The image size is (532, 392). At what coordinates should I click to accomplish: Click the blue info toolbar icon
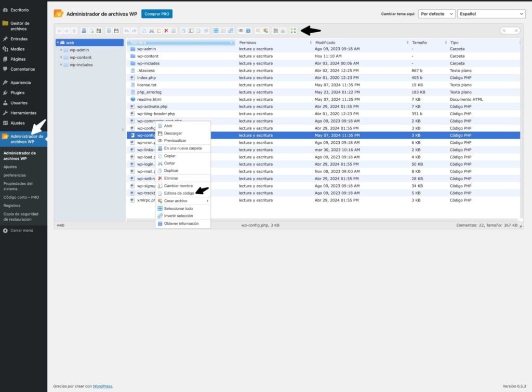(248, 31)
